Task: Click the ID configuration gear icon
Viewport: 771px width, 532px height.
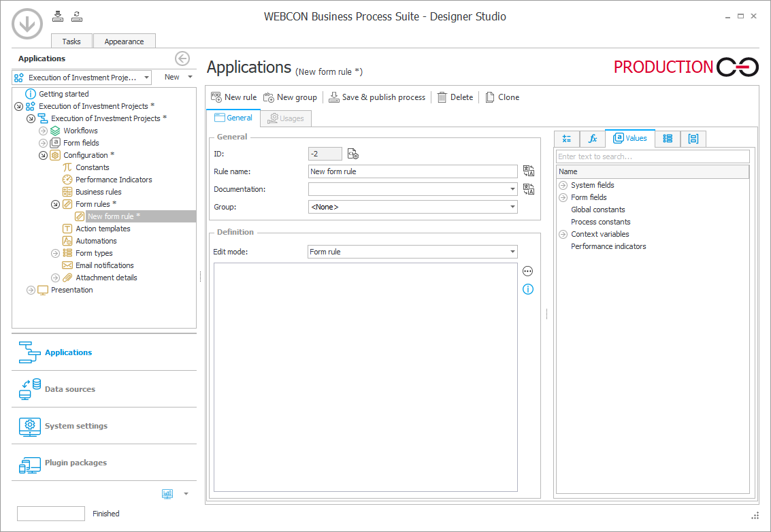Action: coord(352,154)
